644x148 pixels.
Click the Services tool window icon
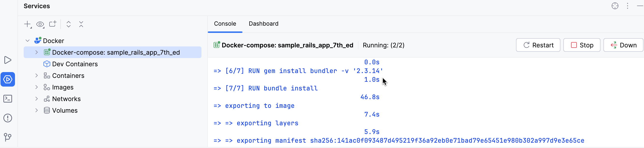[8, 79]
